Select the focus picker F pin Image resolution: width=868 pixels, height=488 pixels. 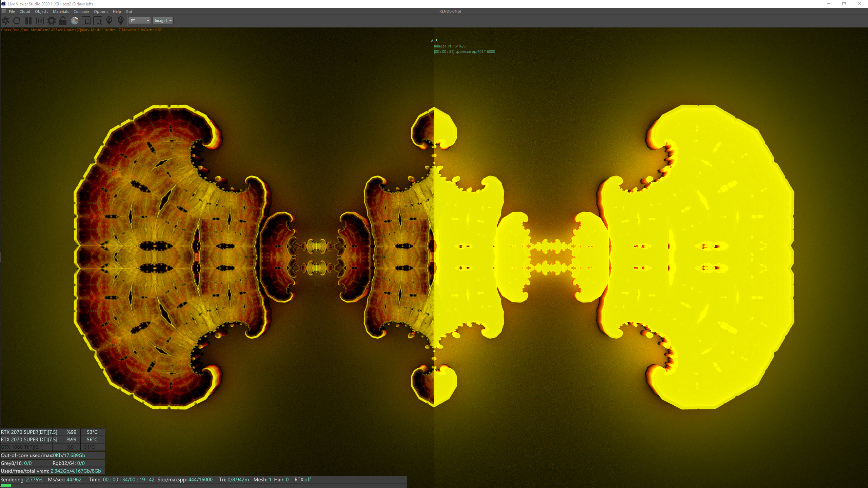(109, 21)
